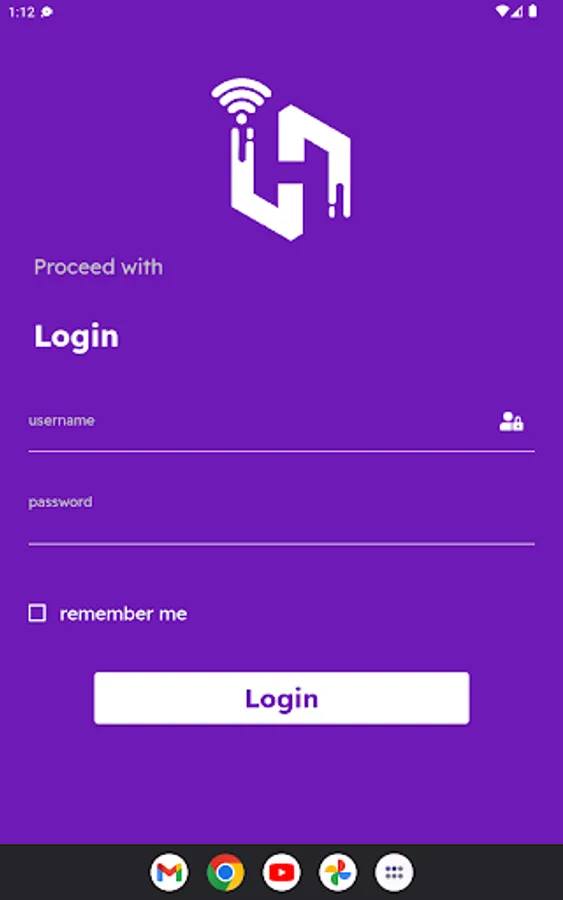563x900 pixels.
Task: Open the app drawer grid icon
Action: (394, 872)
